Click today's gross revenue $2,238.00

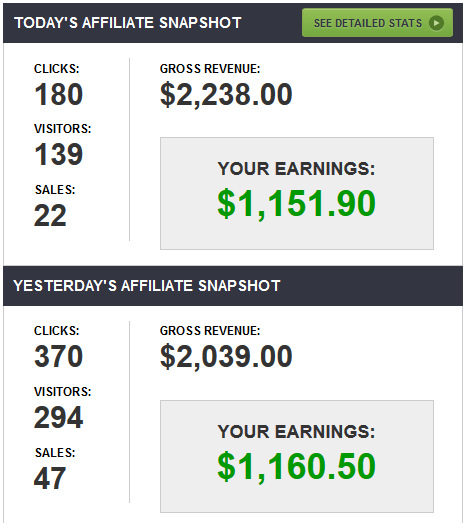pyautogui.click(x=226, y=95)
